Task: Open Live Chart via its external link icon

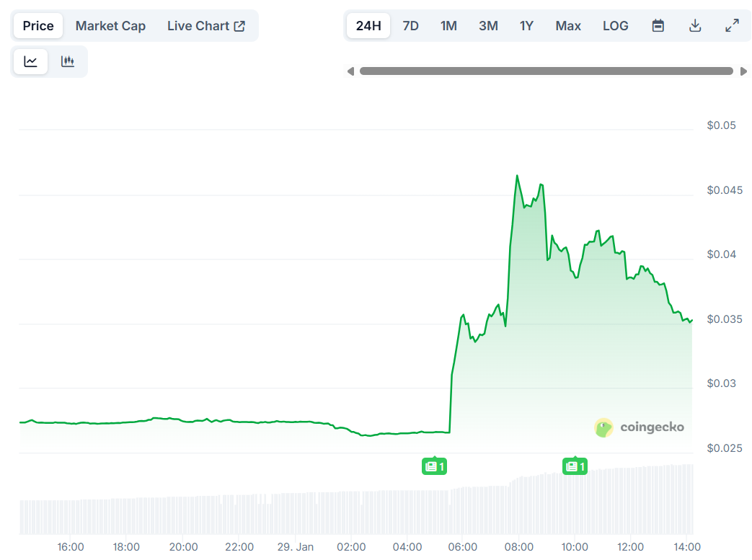Action: tap(239, 25)
